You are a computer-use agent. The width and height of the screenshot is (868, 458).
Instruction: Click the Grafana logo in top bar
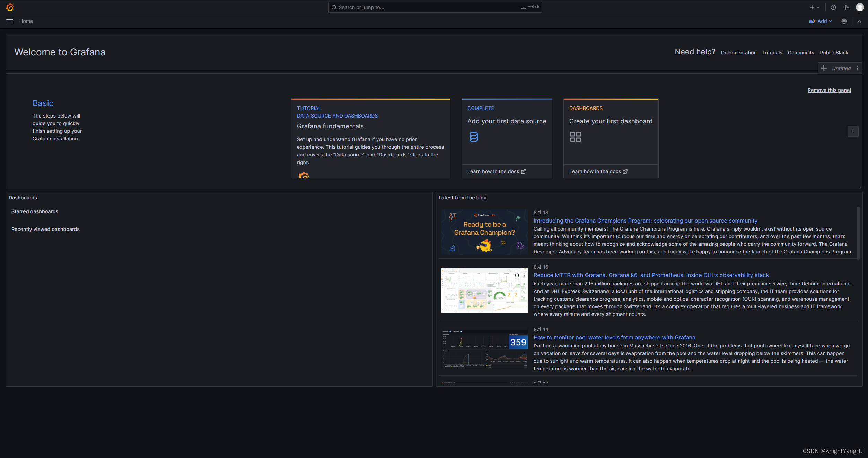coord(10,7)
